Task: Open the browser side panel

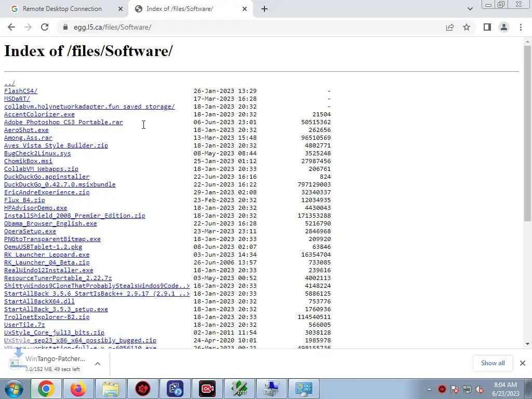Action: [487, 27]
